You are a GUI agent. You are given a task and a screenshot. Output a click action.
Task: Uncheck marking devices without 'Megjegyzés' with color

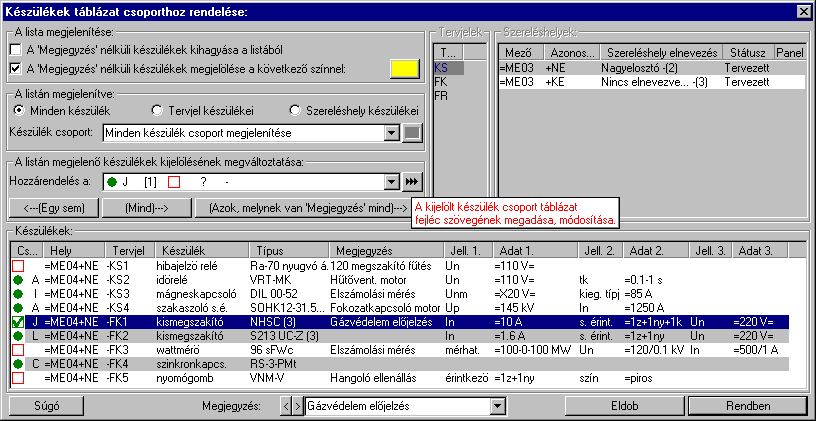click(14, 68)
